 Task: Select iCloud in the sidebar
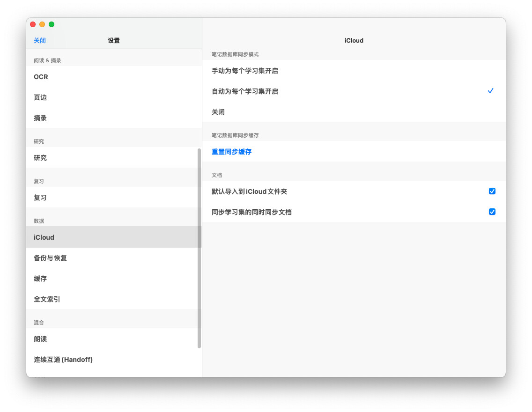[x=44, y=237]
